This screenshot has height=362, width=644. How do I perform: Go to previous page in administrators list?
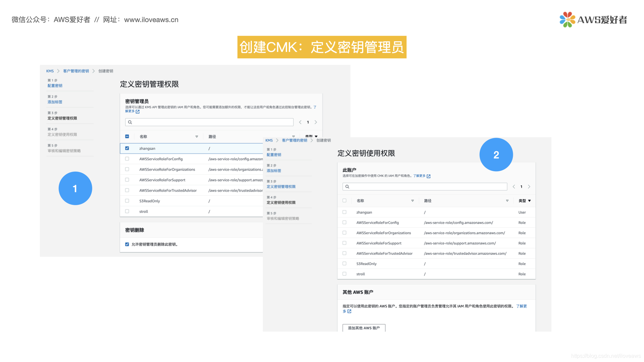(300, 122)
